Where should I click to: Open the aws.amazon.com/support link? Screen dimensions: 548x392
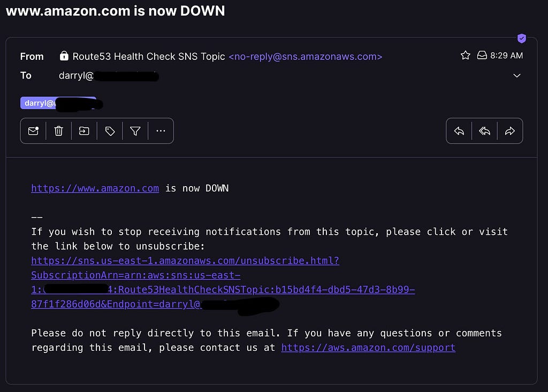pos(368,348)
